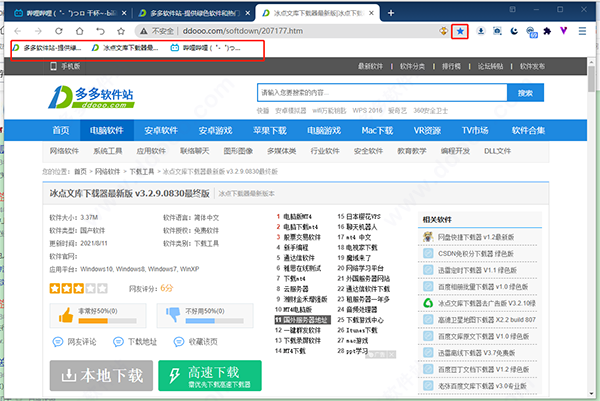Click the address bar URL ddooo.com/softdown/207177.htm
Screen dimensions: 600x401
tap(243, 31)
